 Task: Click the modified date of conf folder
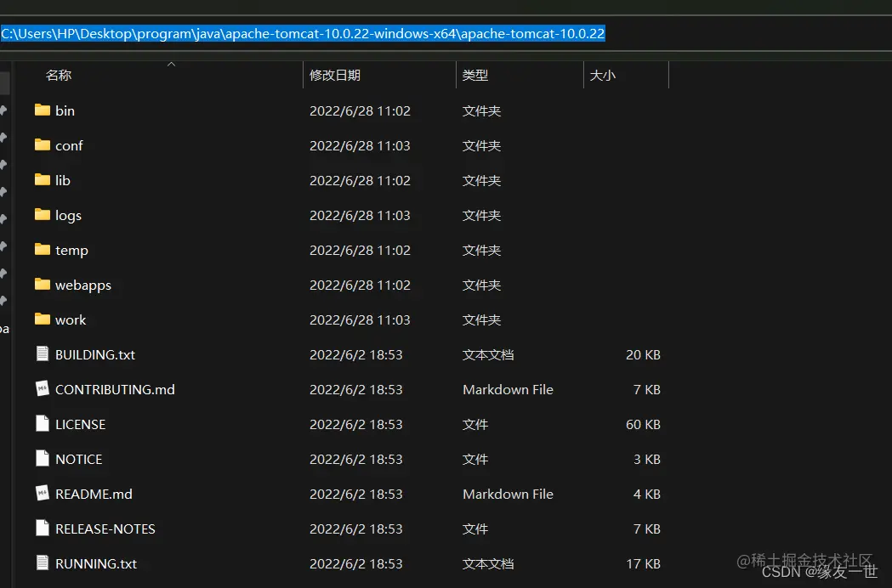(x=360, y=145)
